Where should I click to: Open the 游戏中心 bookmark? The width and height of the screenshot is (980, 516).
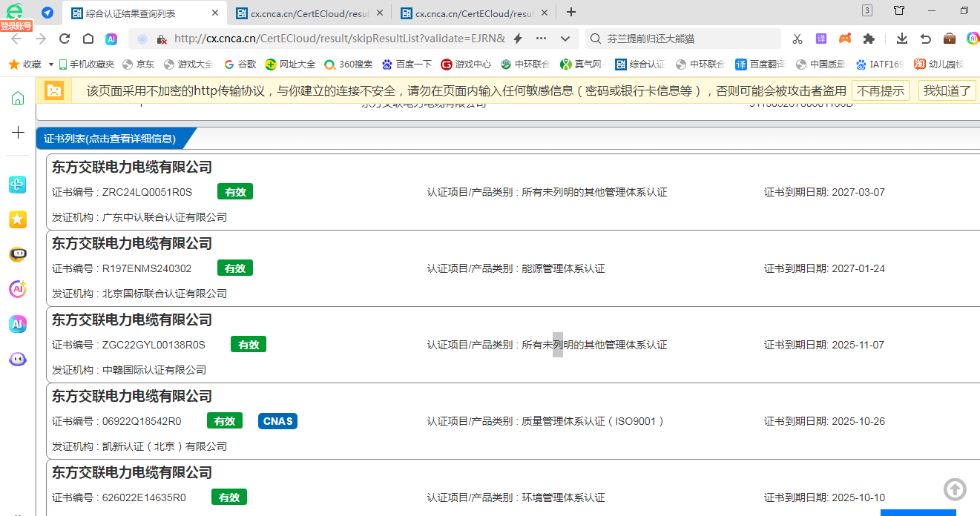[x=466, y=64]
